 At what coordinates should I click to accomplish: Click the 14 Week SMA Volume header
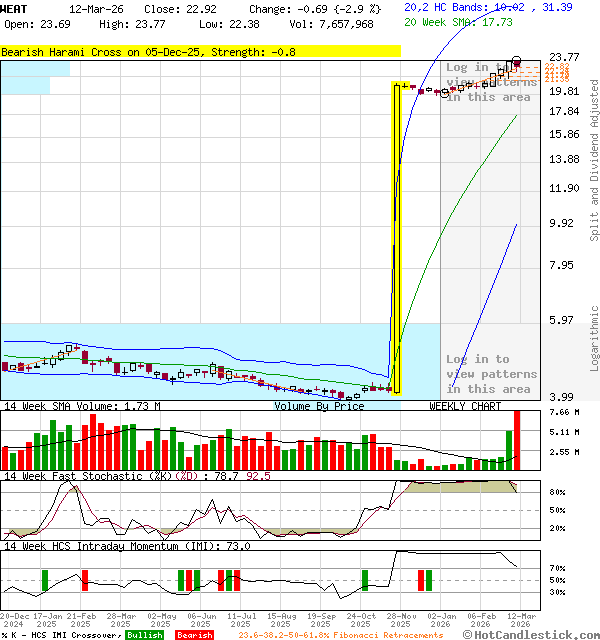tap(82, 407)
